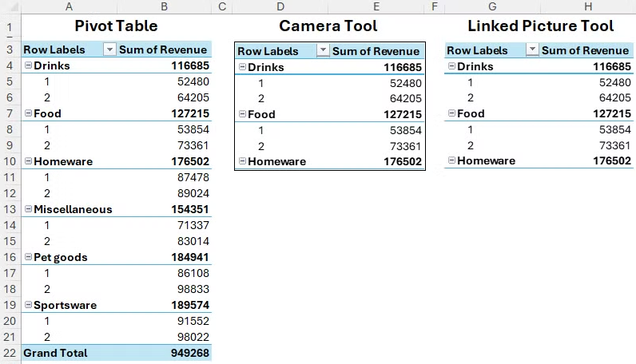Collapse the Miscellaneous group

[28, 209]
